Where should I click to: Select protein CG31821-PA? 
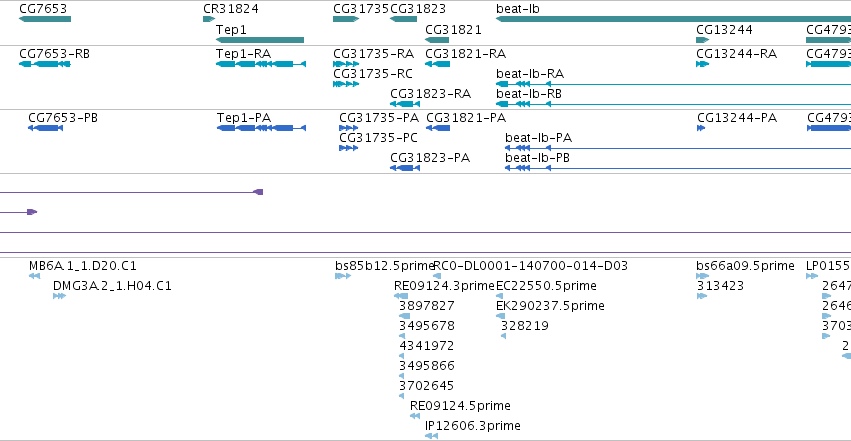pyautogui.click(x=438, y=128)
